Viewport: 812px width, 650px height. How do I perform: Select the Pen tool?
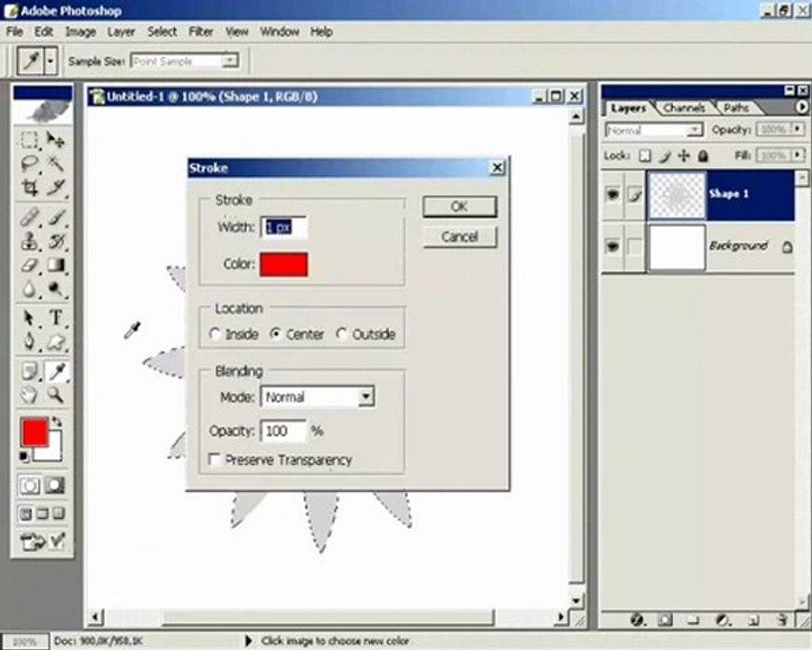pos(29,341)
